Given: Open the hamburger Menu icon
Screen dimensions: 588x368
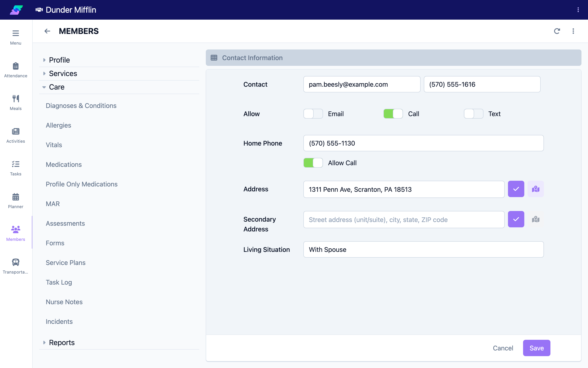Looking at the screenshot, I should click(x=16, y=33).
